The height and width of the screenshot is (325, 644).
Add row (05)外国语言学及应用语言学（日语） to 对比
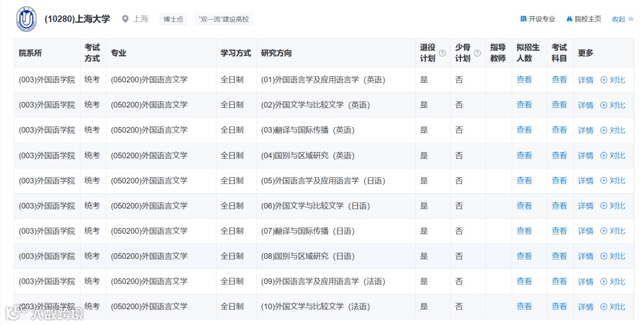click(613, 181)
